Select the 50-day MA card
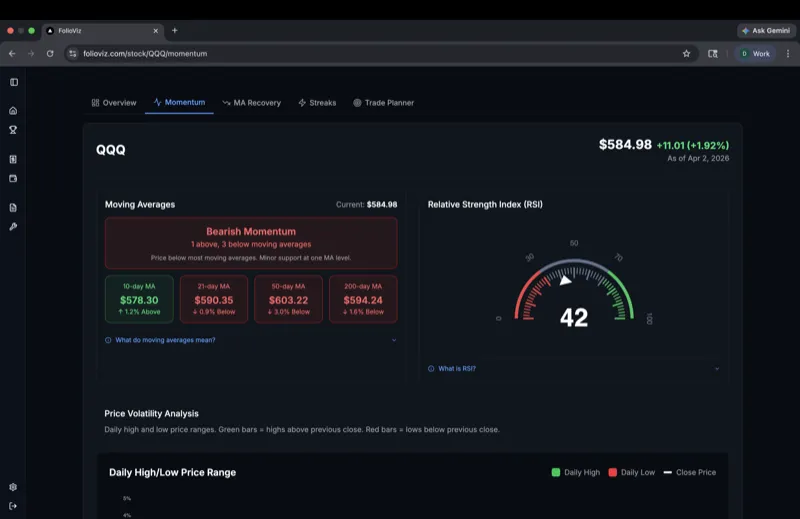This screenshot has height=519, width=800. click(x=288, y=299)
